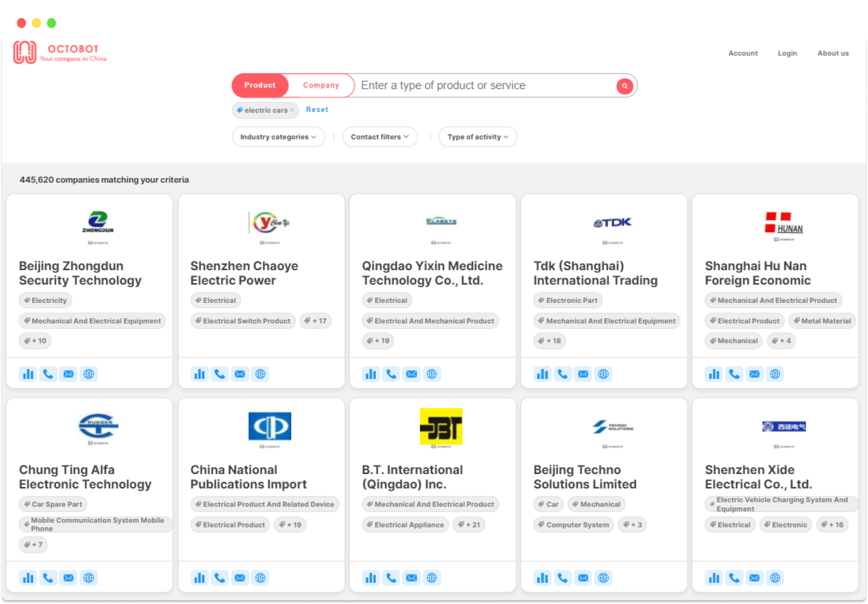Click email icon on Beijing Zhongdun card
This screenshot has width=868, height=604.
coord(69,374)
